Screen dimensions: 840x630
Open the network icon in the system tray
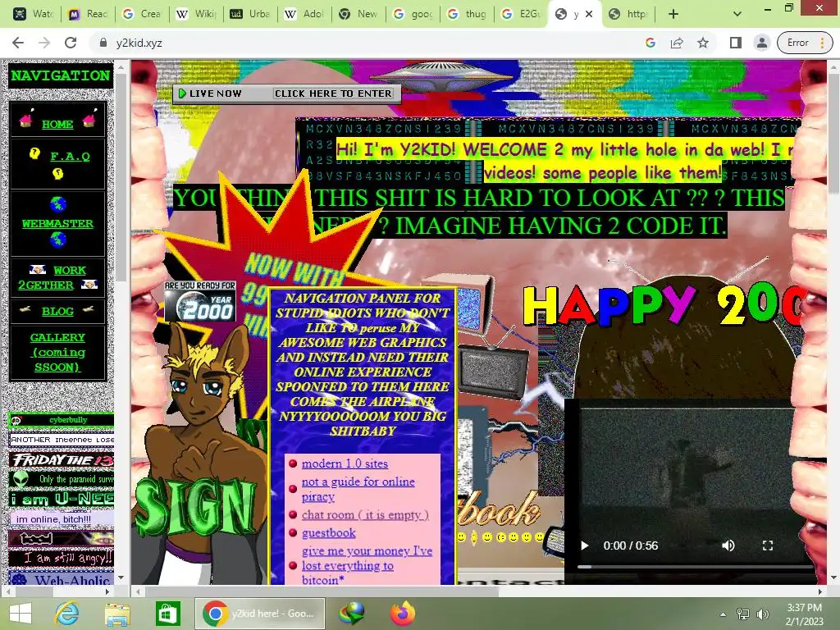743,614
